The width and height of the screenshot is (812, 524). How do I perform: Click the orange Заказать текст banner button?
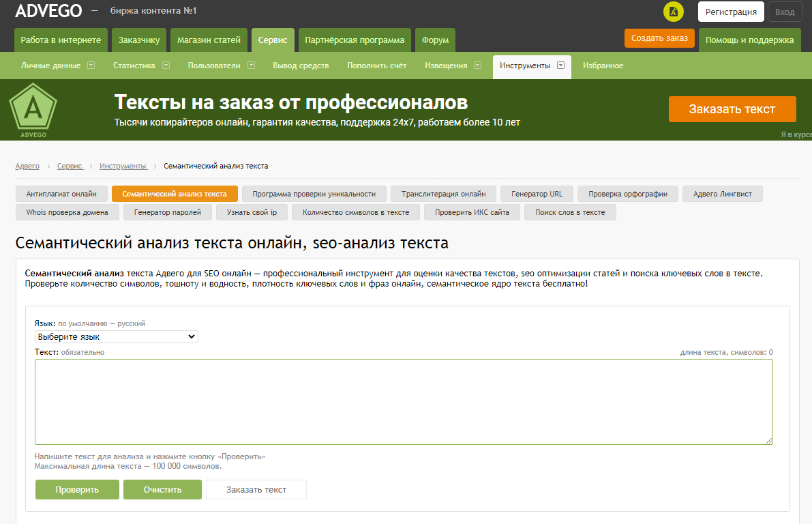click(x=732, y=109)
